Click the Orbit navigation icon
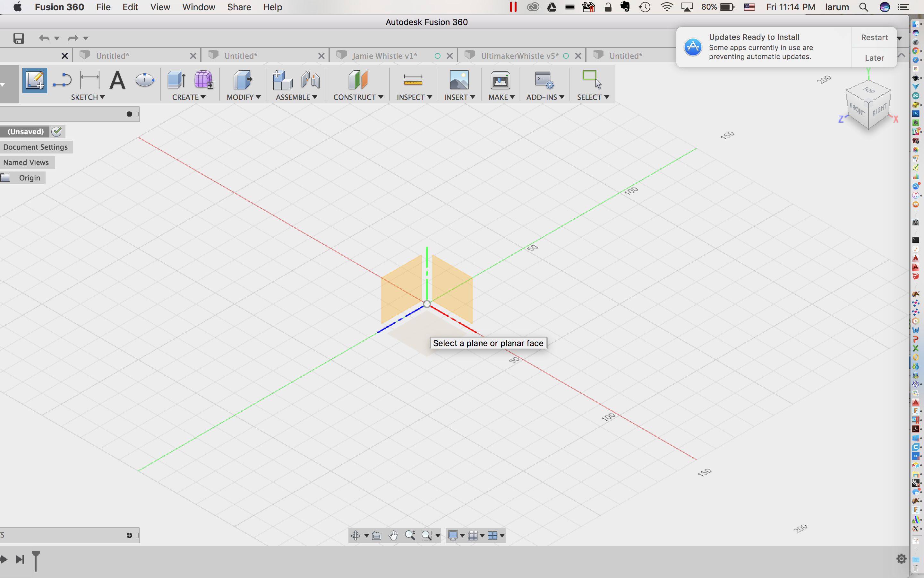Image resolution: width=924 pixels, height=578 pixels. pyautogui.click(x=355, y=536)
